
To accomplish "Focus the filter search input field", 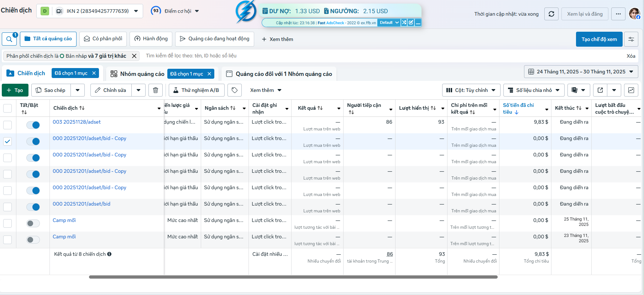I will pyautogui.click(x=383, y=56).
